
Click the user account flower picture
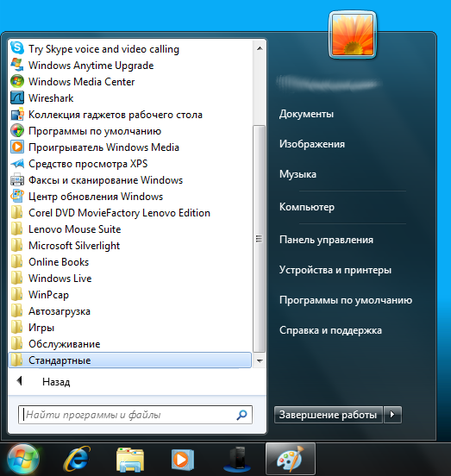coord(353,34)
